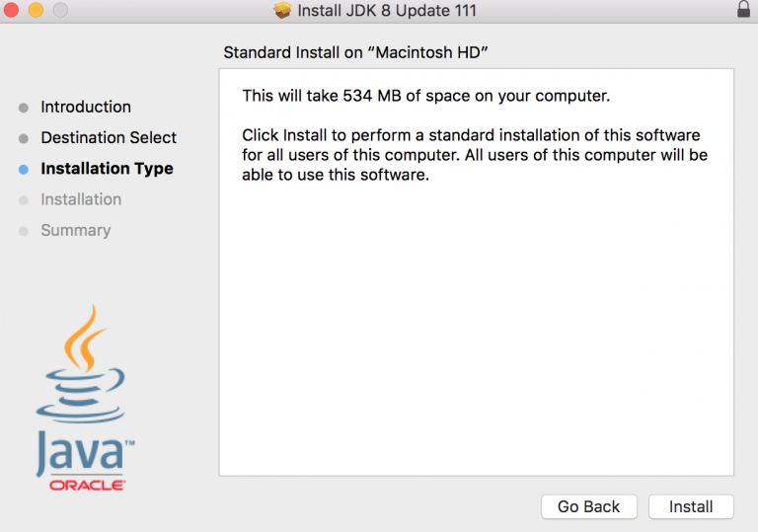The height and width of the screenshot is (532, 758).
Task: Click the blue bullet beside Installation Type
Action: tap(24, 169)
